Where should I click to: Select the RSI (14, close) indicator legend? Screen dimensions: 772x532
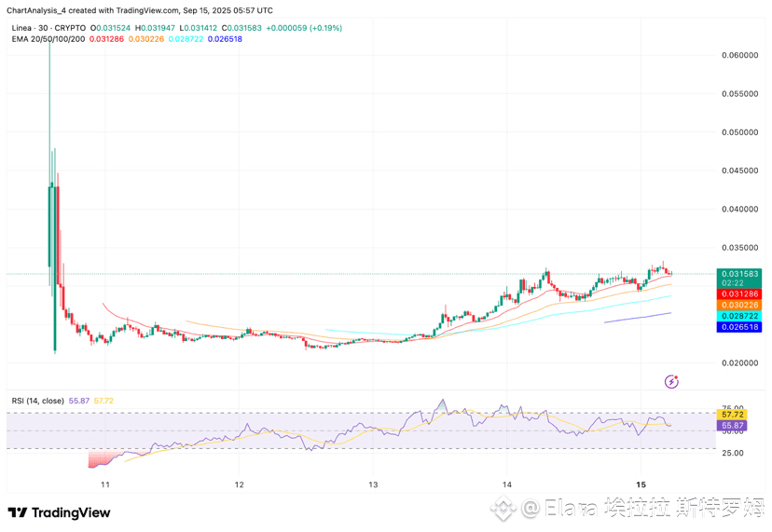click(x=38, y=401)
